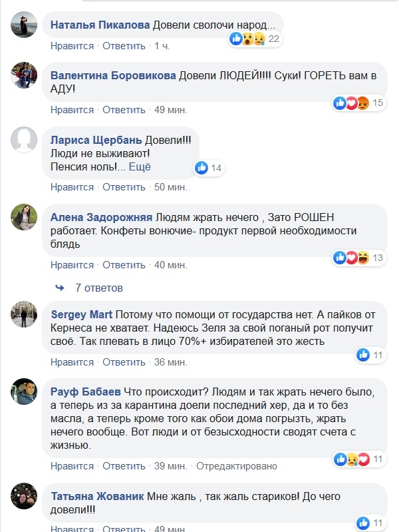Click Нравится under Наталья Пикалова's comment

point(72,46)
